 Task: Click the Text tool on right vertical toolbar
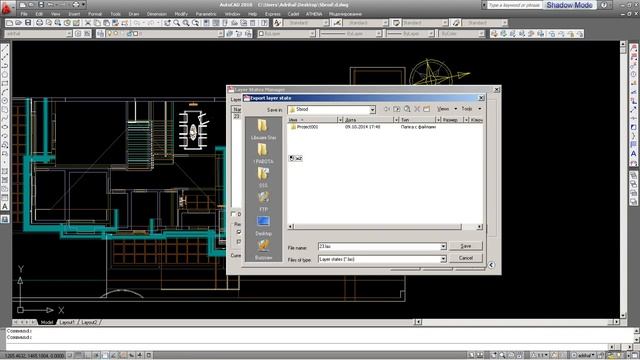point(633,154)
